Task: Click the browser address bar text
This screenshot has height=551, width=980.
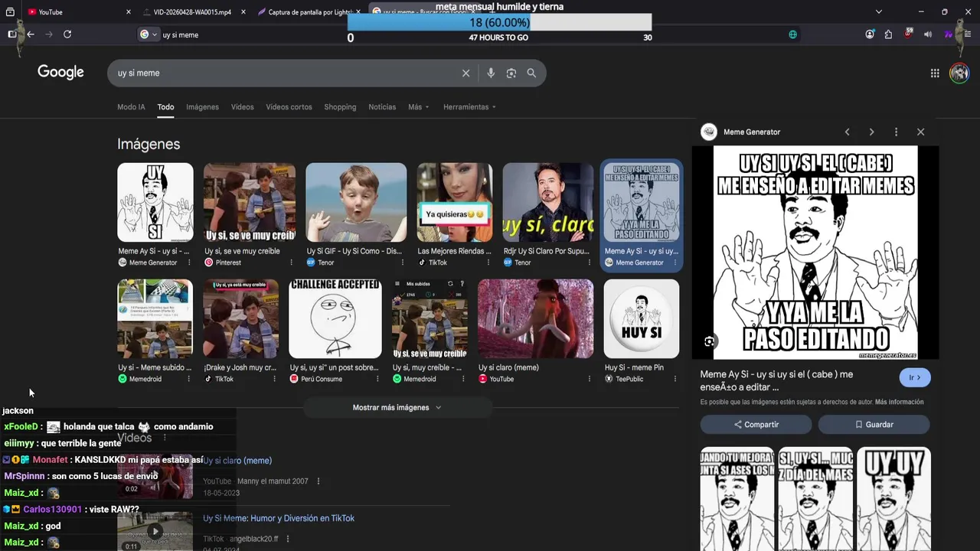Action: pos(181,35)
